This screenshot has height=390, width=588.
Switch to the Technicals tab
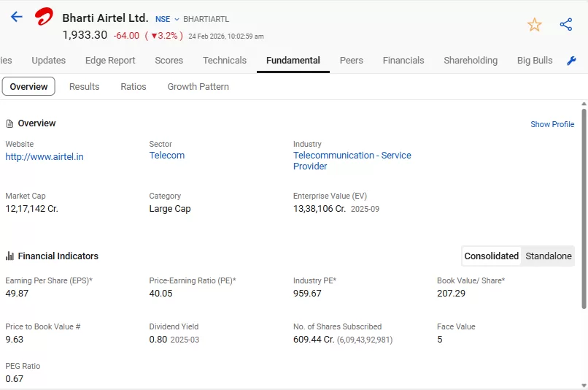225,61
